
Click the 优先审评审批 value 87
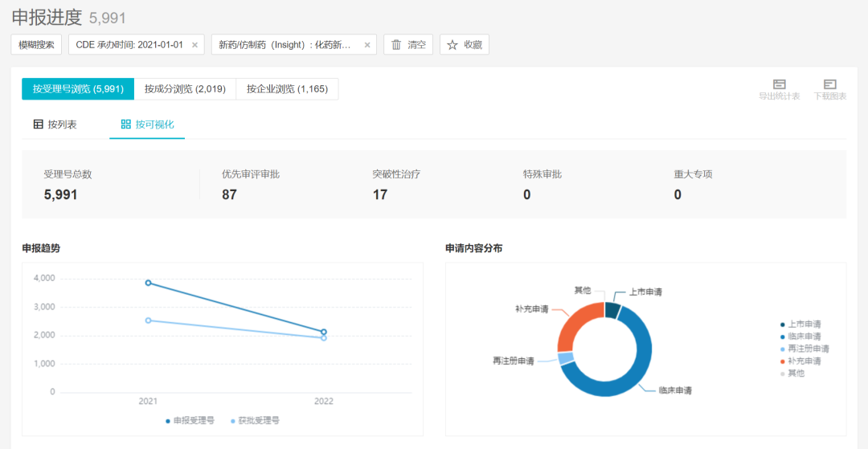click(x=229, y=194)
